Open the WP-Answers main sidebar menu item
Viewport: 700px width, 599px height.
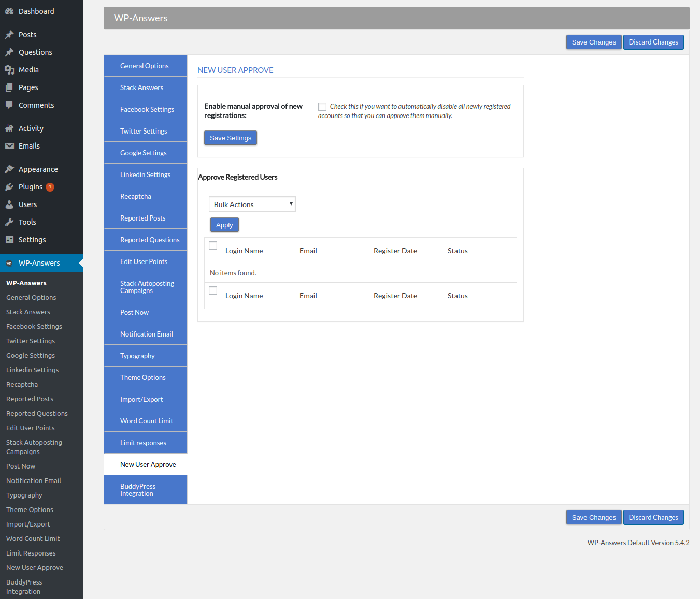[41, 263]
